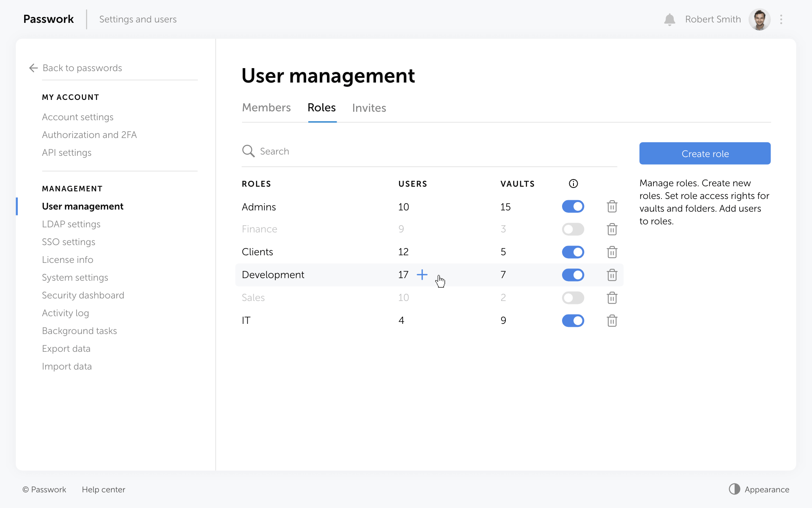Screen dimensions: 812x508
Task: Open LDAP settings in sidebar
Action: pyautogui.click(x=71, y=224)
